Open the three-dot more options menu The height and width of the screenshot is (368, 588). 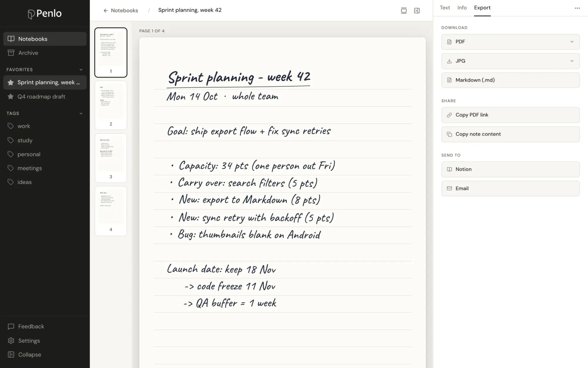tap(577, 8)
